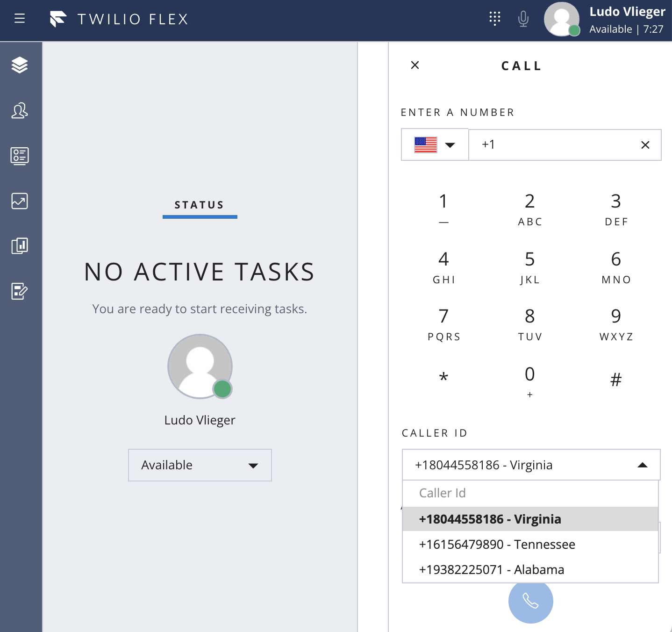Open the country flag selector

click(435, 145)
